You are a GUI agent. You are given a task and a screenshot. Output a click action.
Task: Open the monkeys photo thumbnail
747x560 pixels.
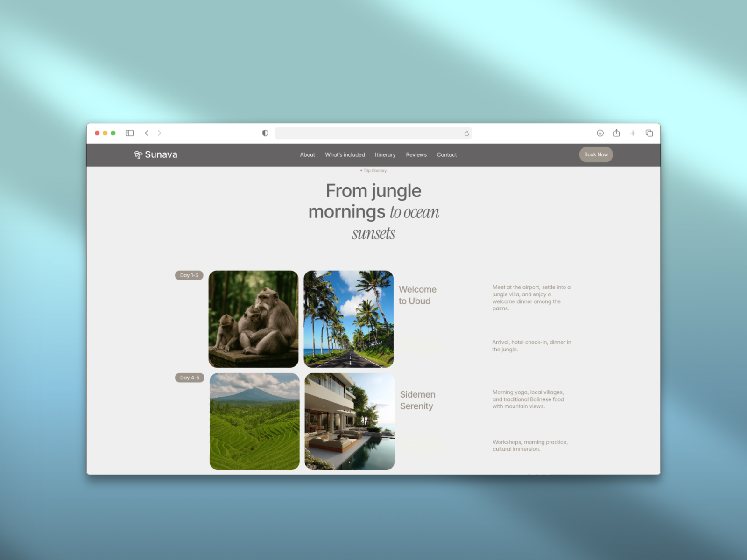pos(254,319)
